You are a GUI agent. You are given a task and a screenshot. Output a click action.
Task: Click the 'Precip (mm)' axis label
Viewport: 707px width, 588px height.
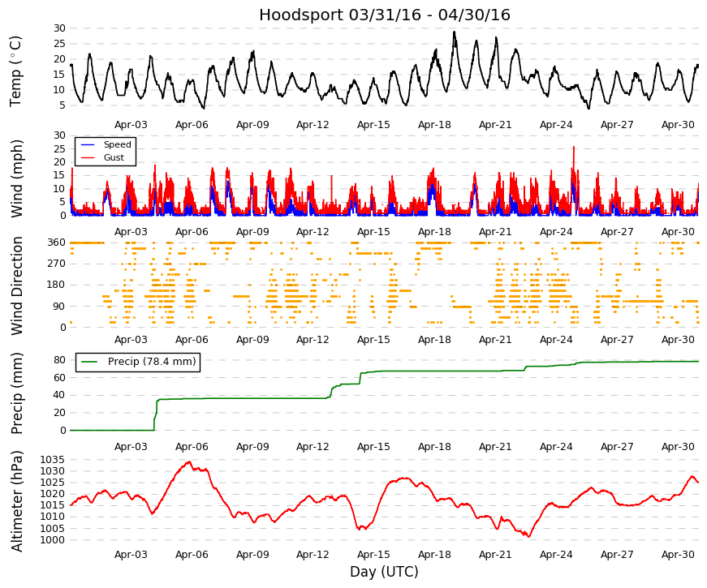16,393
